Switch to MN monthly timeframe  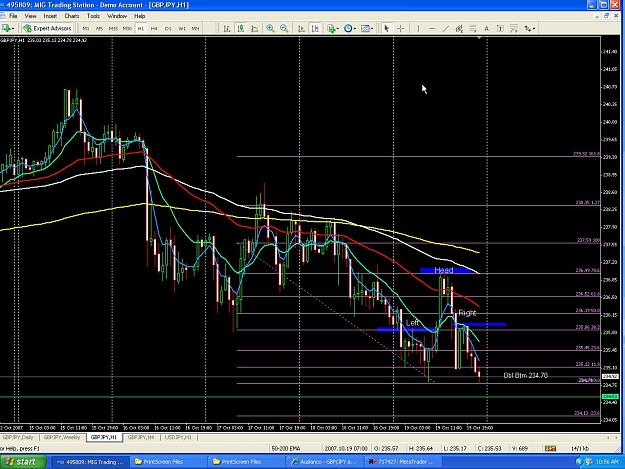click(x=195, y=28)
